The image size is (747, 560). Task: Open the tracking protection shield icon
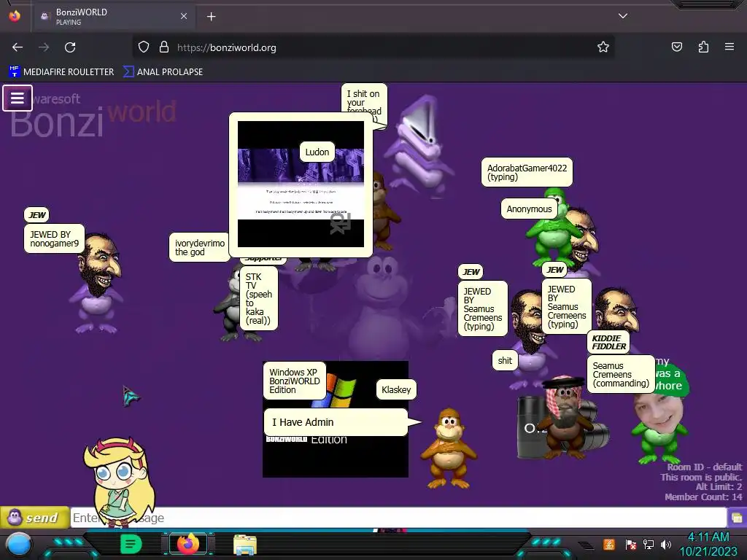tap(144, 47)
